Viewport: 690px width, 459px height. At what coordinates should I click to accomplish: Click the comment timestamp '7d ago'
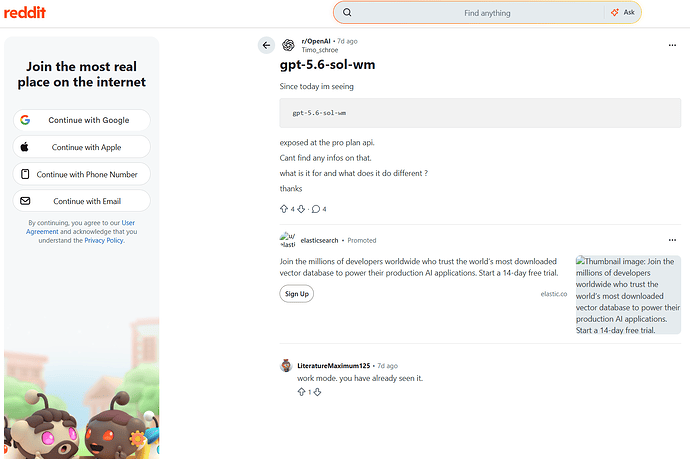(388, 366)
